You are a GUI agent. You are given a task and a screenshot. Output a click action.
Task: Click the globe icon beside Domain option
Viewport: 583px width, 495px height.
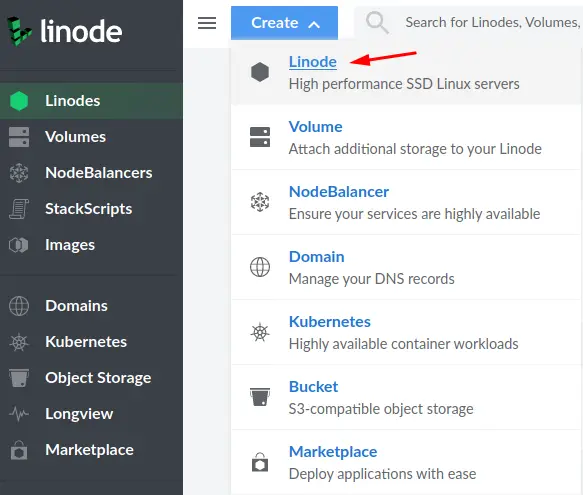tap(260, 267)
